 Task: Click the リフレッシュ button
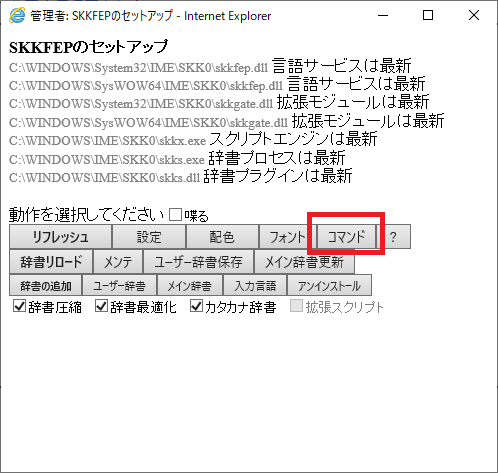click(60, 237)
